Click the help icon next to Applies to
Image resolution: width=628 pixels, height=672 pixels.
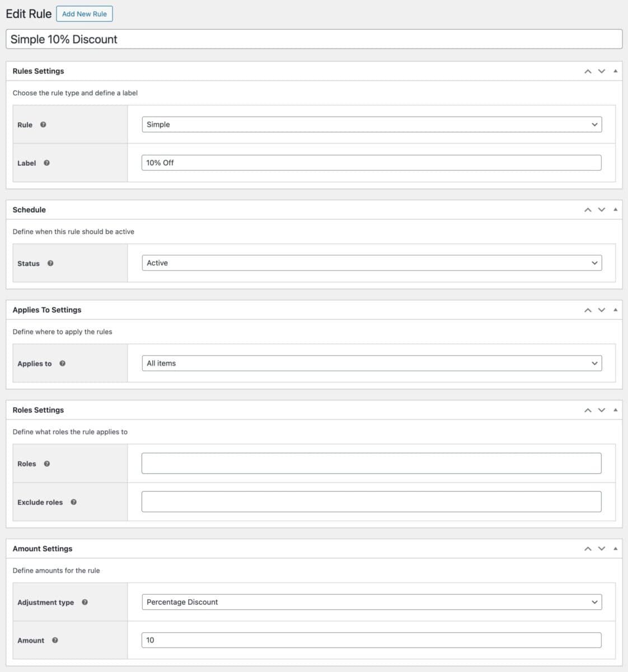[62, 363]
